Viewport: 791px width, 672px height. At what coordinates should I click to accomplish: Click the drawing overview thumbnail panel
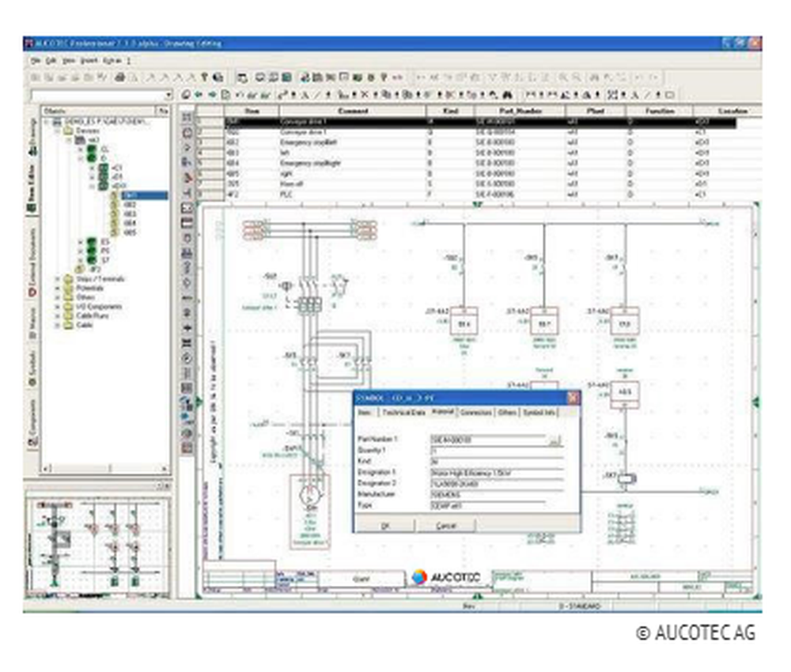click(x=98, y=547)
